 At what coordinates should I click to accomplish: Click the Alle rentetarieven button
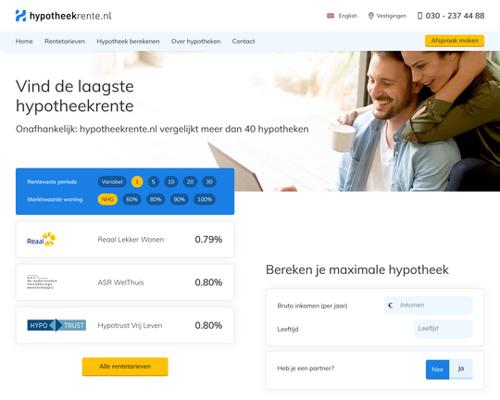pyautogui.click(x=125, y=366)
